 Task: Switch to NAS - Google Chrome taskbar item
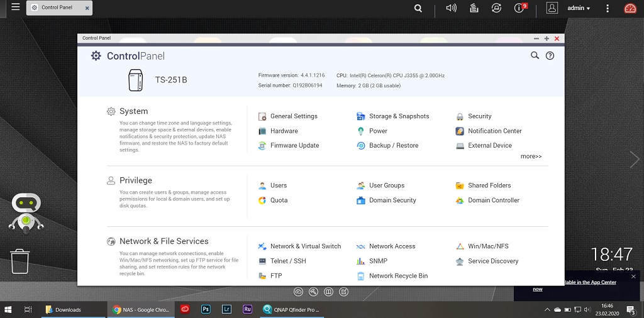(141, 310)
